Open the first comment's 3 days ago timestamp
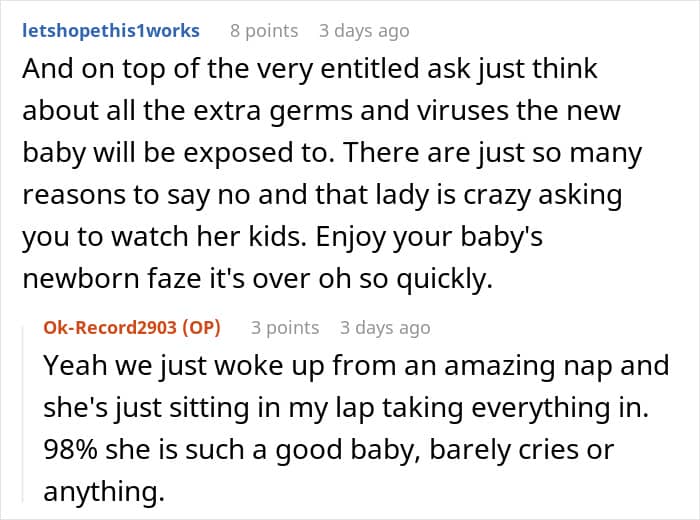700x520 pixels. 364,31
